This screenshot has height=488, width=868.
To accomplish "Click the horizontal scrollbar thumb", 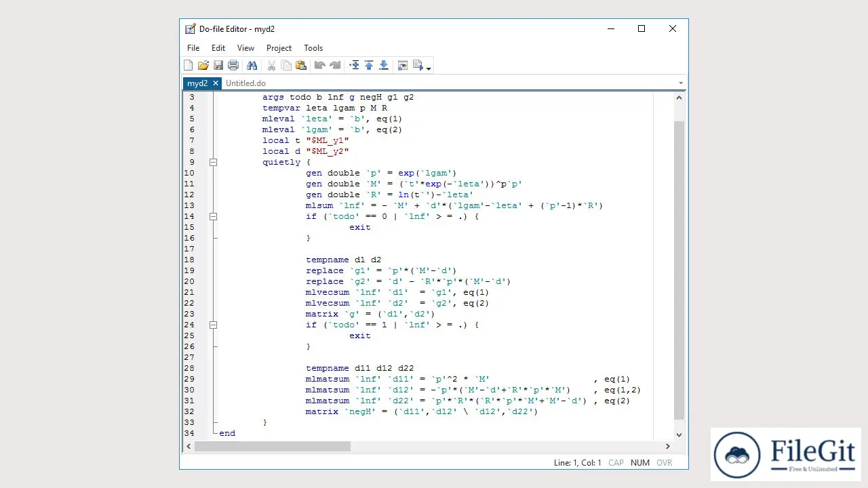I will [273, 446].
